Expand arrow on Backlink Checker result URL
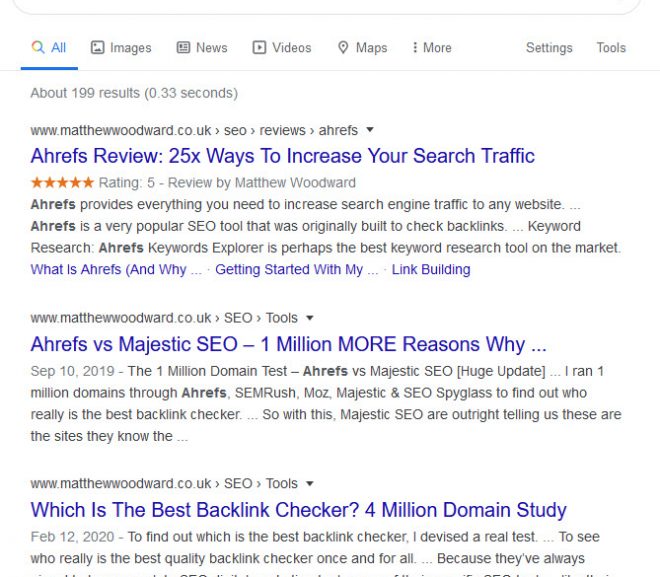Image resolution: width=660 pixels, height=577 pixels. click(x=309, y=484)
